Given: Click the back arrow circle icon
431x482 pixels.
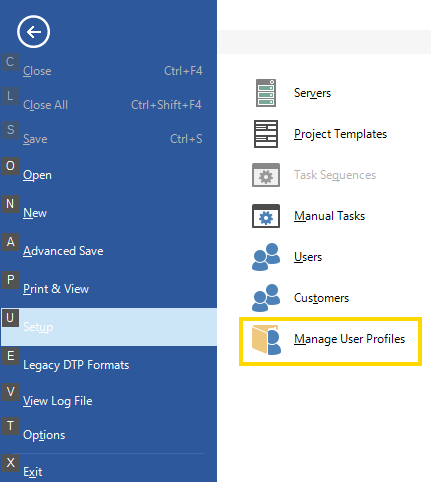Looking at the screenshot, I should point(33,32).
